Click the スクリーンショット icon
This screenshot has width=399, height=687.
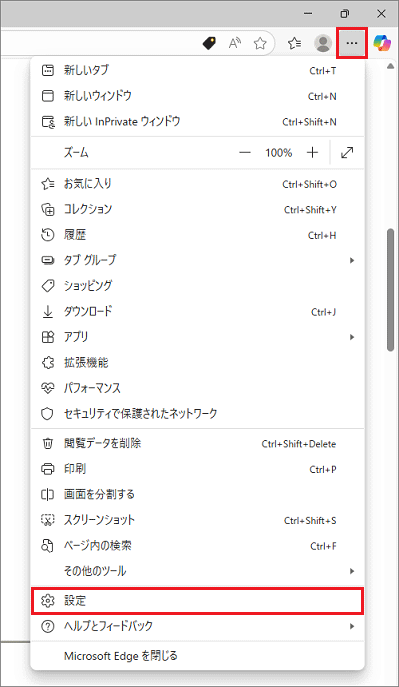tap(47, 520)
